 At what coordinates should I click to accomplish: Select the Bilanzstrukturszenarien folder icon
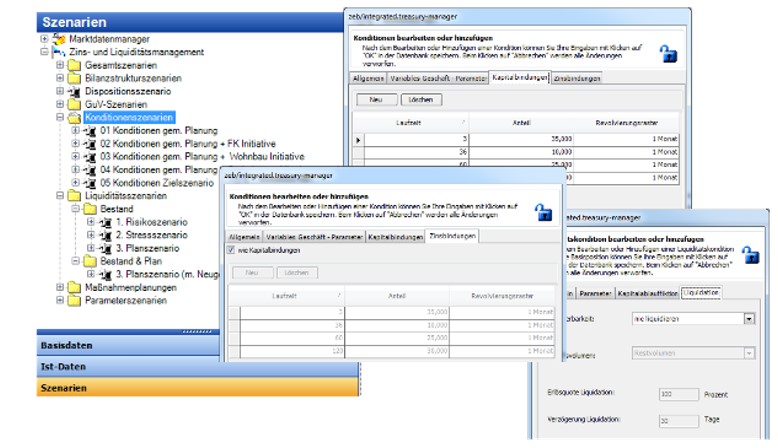tap(74, 78)
